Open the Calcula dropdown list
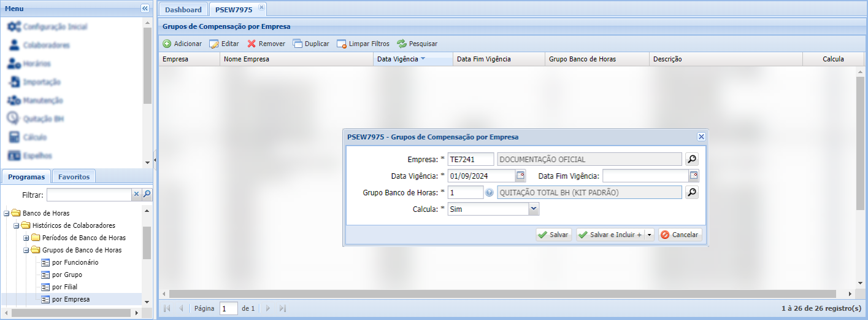This screenshot has height=320, width=868. (x=534, y=209)
